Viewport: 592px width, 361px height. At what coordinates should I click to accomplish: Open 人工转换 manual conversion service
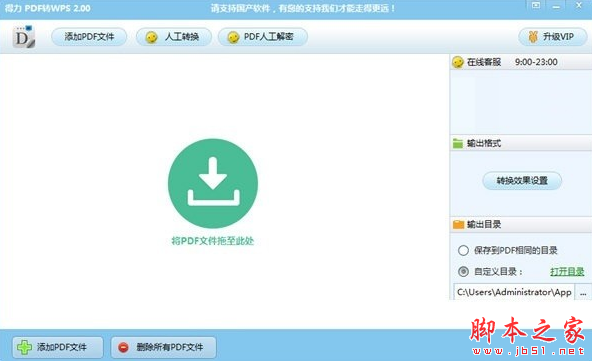tap(174, 37)
